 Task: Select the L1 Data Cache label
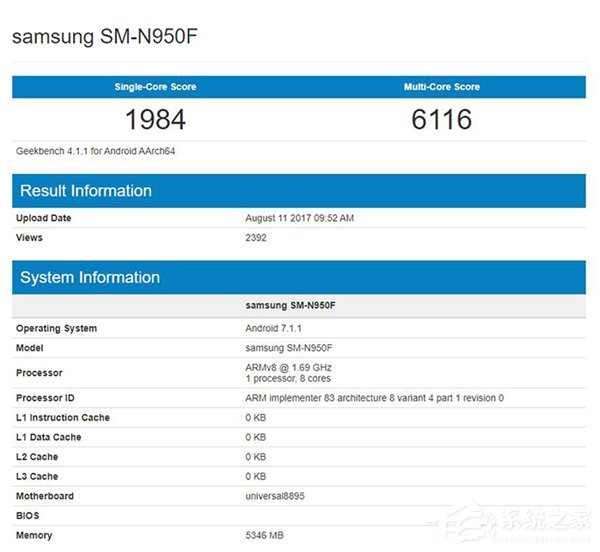(x=49, y=437)
